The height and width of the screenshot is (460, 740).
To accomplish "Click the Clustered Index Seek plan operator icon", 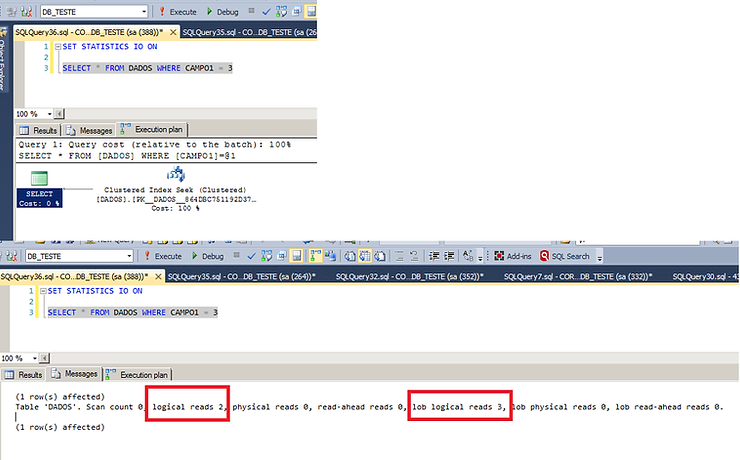I will tap(176, 174).
